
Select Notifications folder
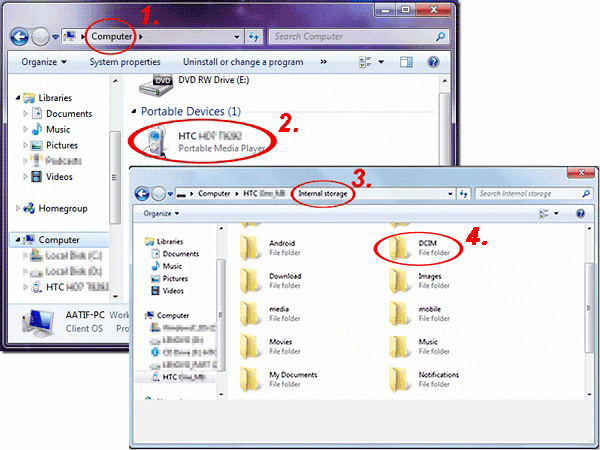pos(424,379)
